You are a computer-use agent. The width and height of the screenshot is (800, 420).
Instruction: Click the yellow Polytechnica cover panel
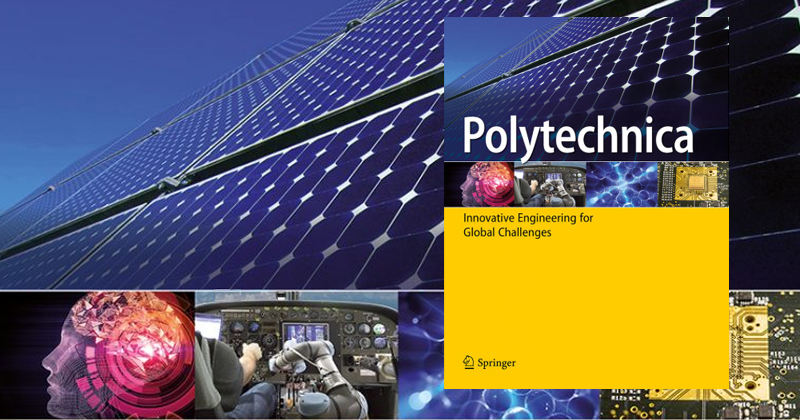(586, 298)
